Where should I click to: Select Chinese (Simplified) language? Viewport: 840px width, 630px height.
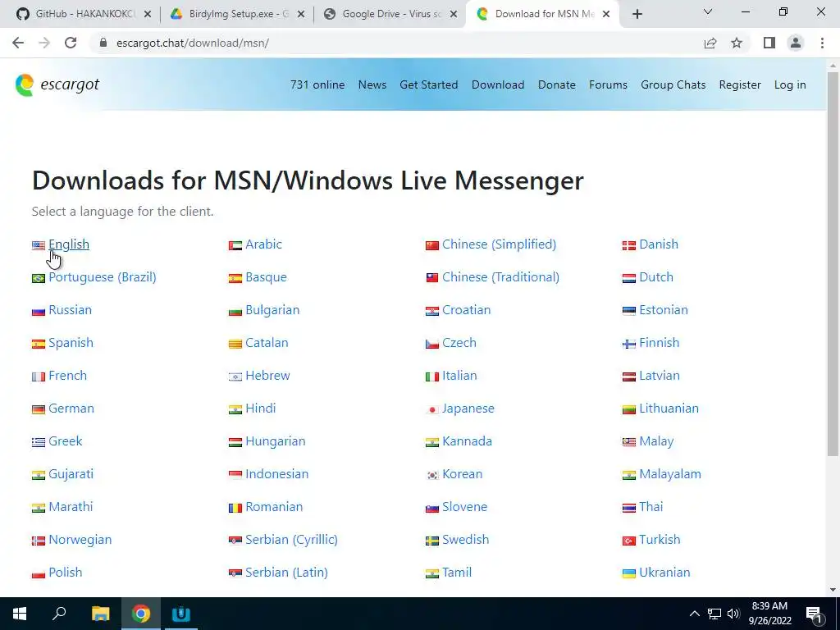point(500,244)
